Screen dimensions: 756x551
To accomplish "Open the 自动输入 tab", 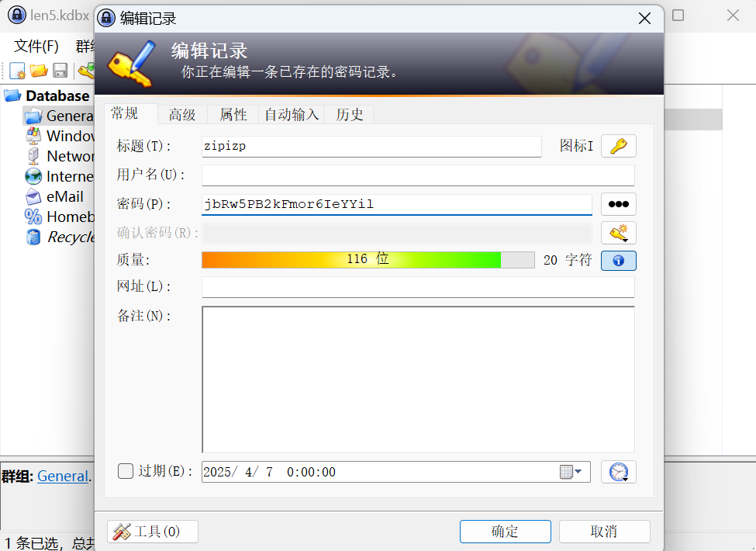I will (x=292, y=115).
